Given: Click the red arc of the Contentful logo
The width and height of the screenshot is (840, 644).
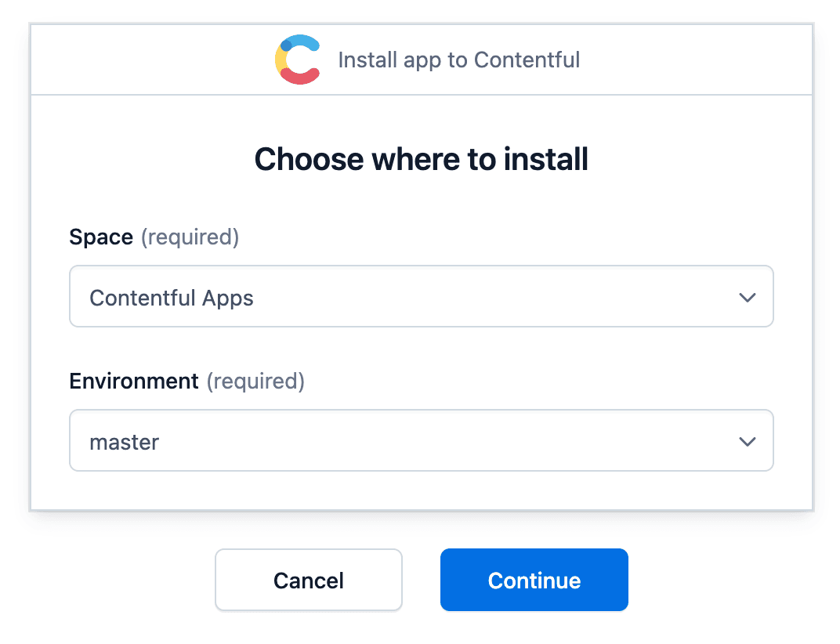Looking at the screenshot, I should [x=301, y=78].
